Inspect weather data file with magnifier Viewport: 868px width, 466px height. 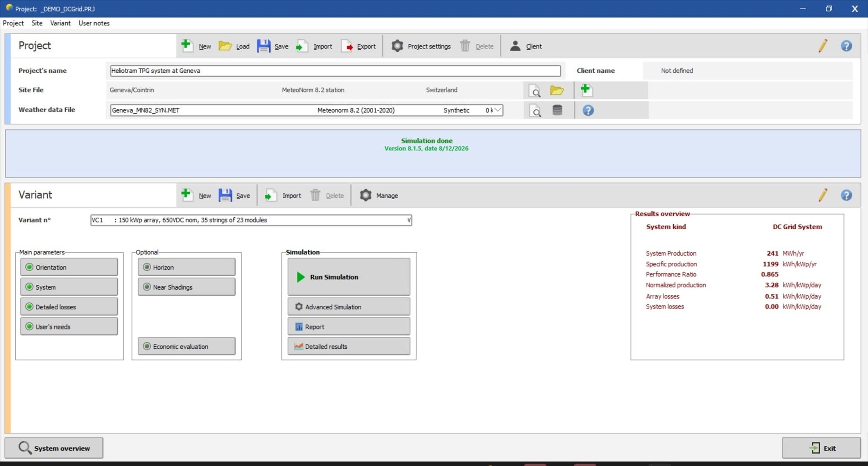tap(535, 111)
